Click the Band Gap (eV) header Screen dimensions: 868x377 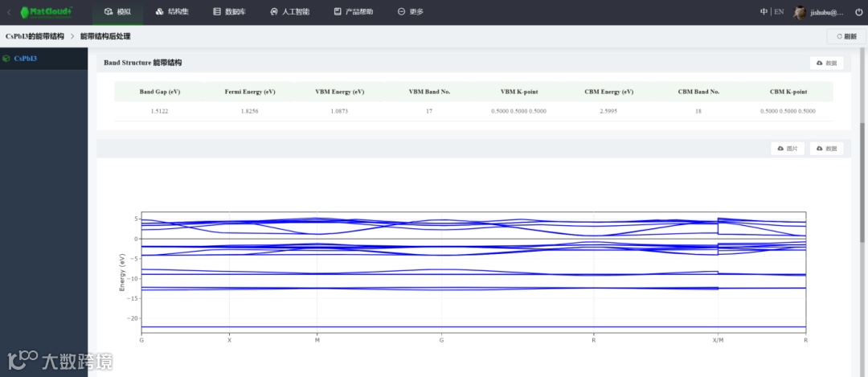tap(159, 92)
